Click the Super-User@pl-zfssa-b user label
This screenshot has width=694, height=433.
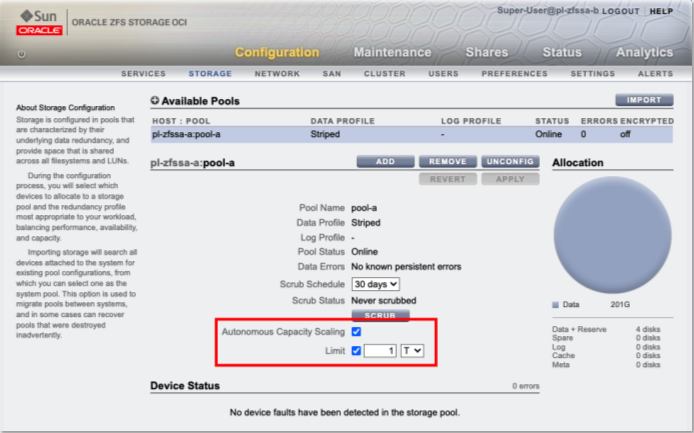coord(548,10)
